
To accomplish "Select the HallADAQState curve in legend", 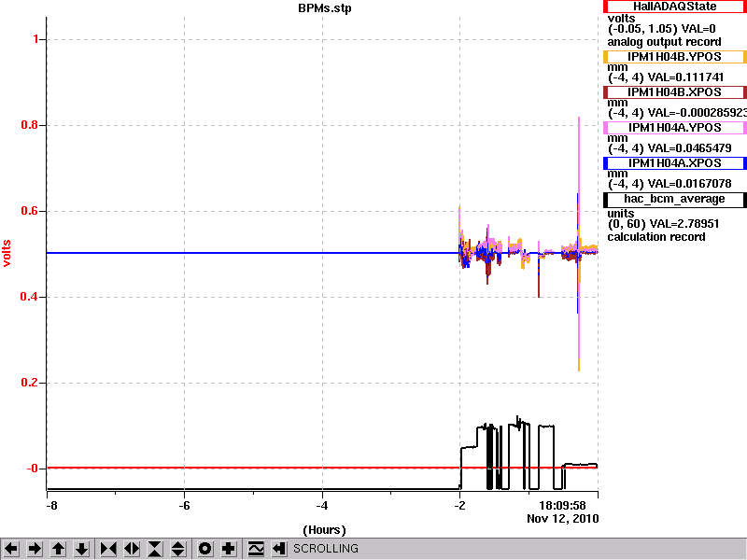I will point(674,7).
